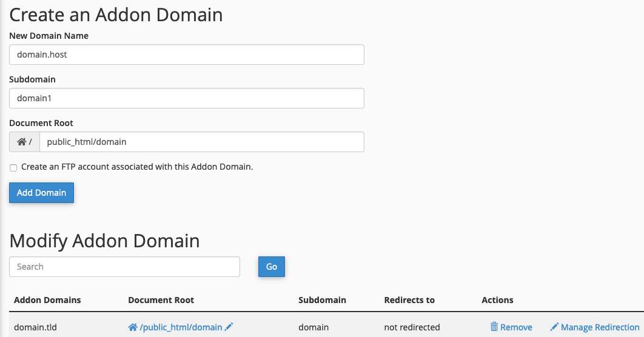644x337 pixels.
Task: Open the /public_html/domain folder link
Action: (x=181, y=327)
